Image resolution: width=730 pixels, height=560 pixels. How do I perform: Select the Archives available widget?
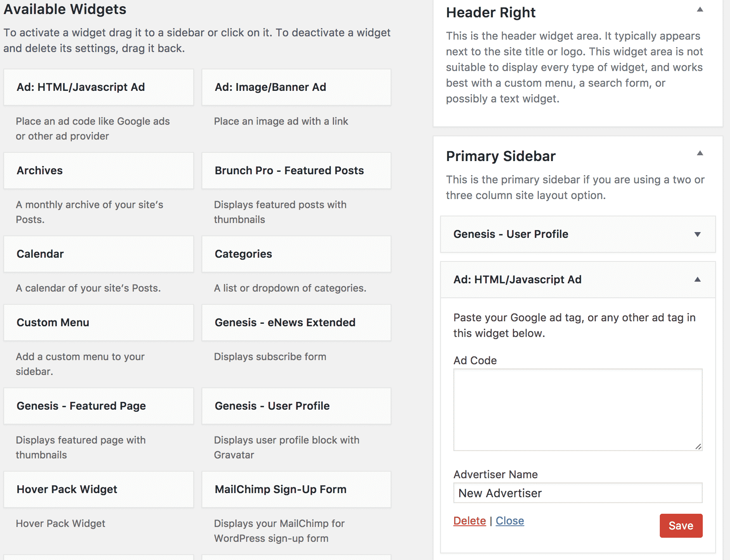point(99,171)
